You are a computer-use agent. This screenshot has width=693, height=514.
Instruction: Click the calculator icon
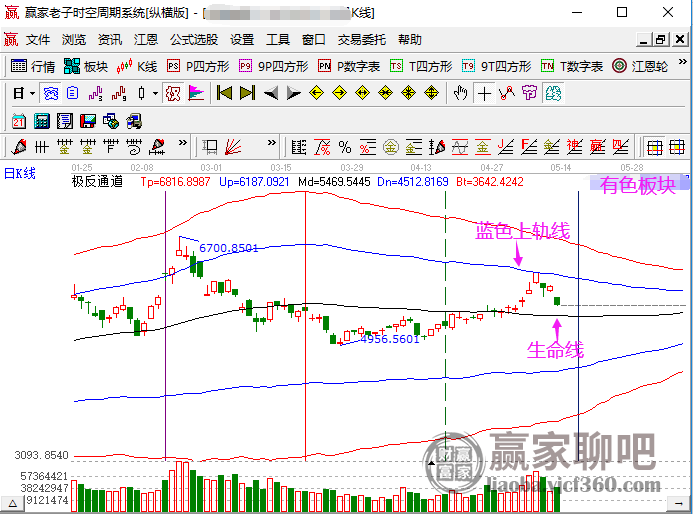coord(42,120)
